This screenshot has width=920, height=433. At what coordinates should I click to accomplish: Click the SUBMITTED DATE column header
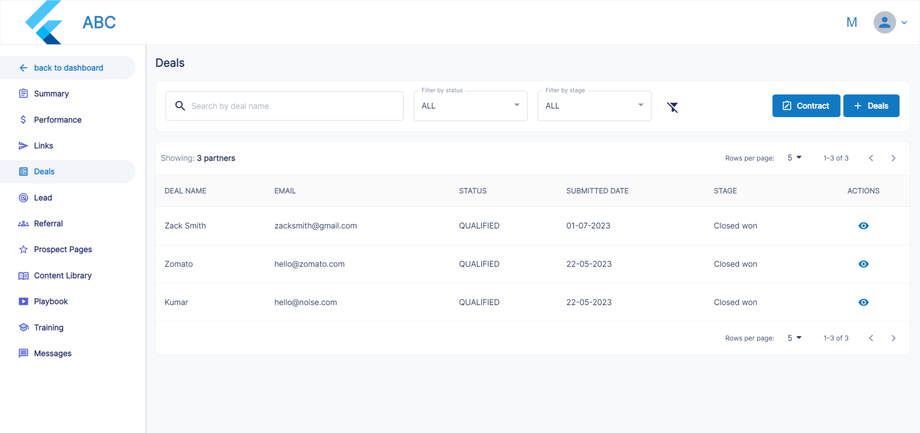click(x=597, y=191)
